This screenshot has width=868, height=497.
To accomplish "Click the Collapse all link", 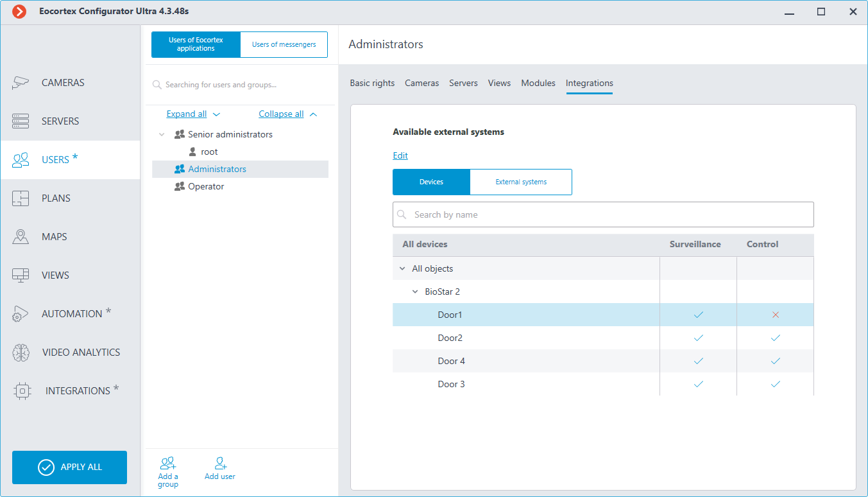I will (x=281, y=114).
